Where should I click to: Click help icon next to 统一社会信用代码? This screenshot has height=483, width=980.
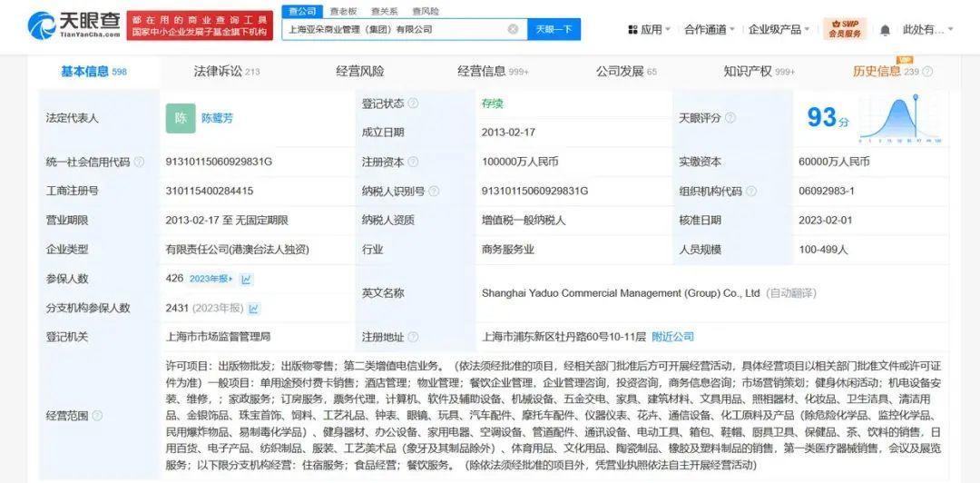pyautogui.click(x=139, y=162)
